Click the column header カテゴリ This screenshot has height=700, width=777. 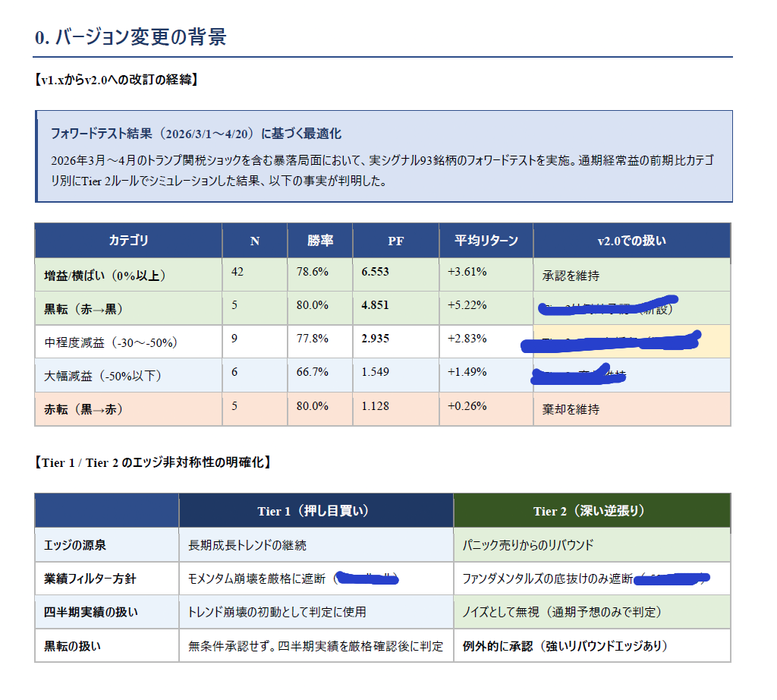coord(128,241)
